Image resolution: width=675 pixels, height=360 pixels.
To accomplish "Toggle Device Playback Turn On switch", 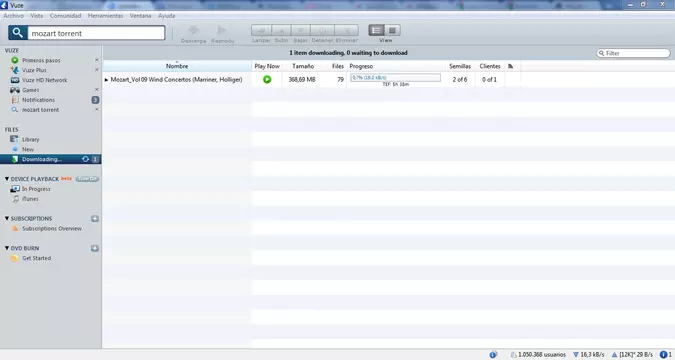I will [87, 179].
